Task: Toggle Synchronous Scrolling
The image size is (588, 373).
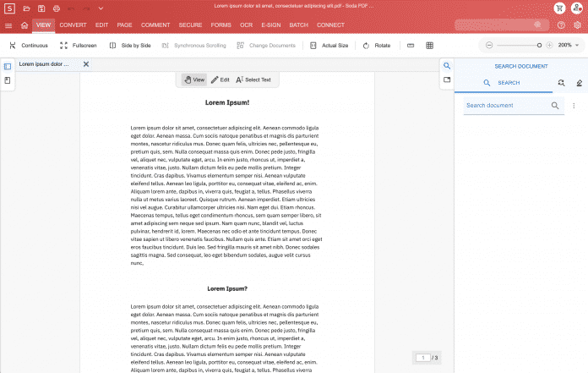Action: click(x=193, y=46)
